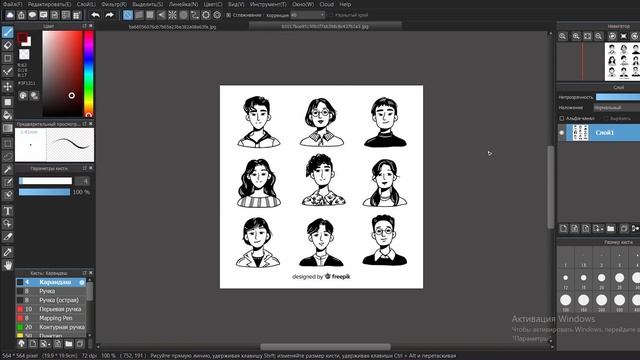The height and width of the screenshot is (360, 640).
Task: Click the rainbow hue bar
Action: click(x=89, y=73)
